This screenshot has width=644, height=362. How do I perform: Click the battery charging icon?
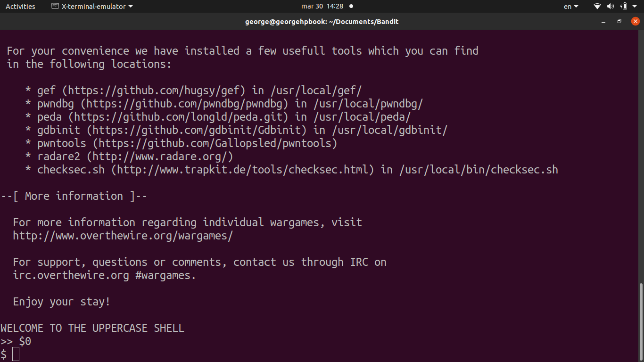pos(624,7)
